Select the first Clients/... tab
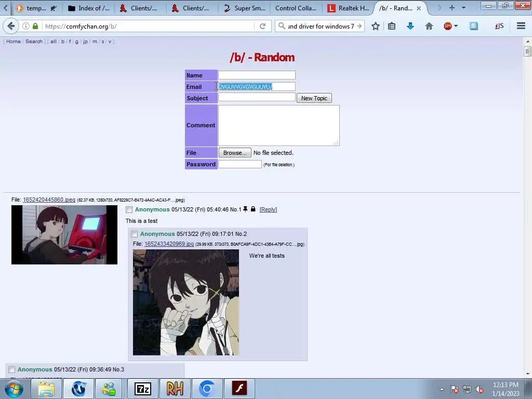The width and height of the screenshot is (532, 399). [140, 8]
